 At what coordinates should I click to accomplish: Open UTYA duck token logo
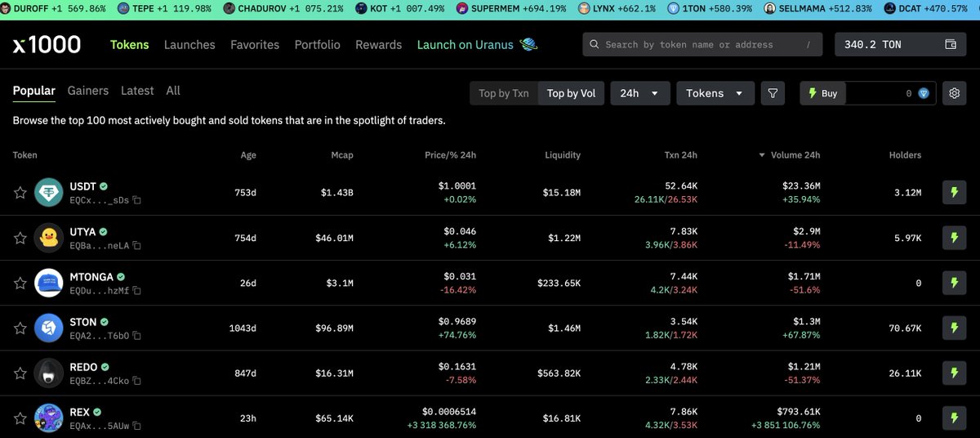pos(49,238)
